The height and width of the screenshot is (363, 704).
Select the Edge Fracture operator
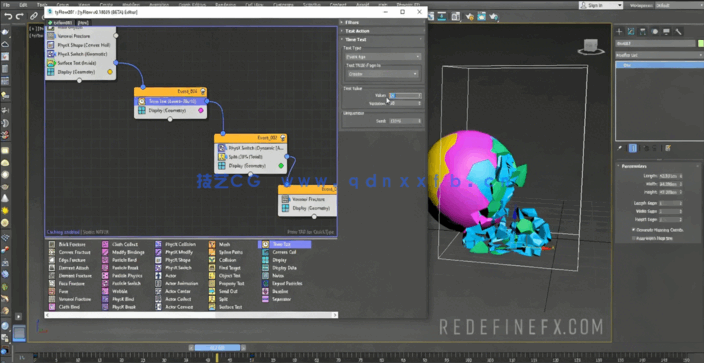[67, 260]
